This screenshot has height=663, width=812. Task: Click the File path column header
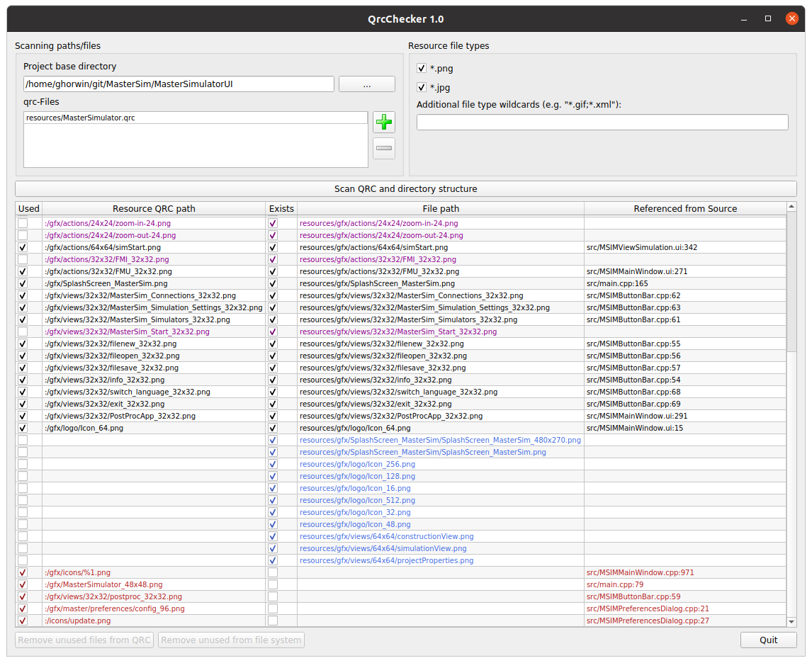[x=440, y=208]
